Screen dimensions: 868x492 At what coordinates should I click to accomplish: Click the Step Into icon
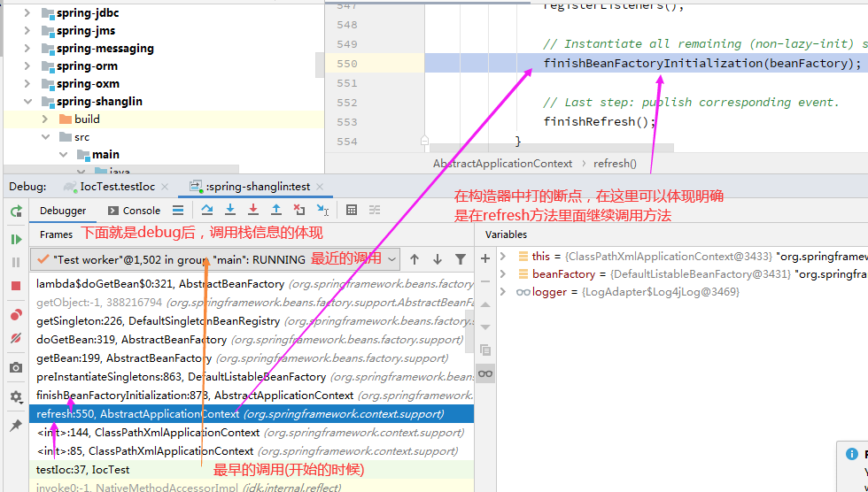pyautogui.click(x=230, y=210)
